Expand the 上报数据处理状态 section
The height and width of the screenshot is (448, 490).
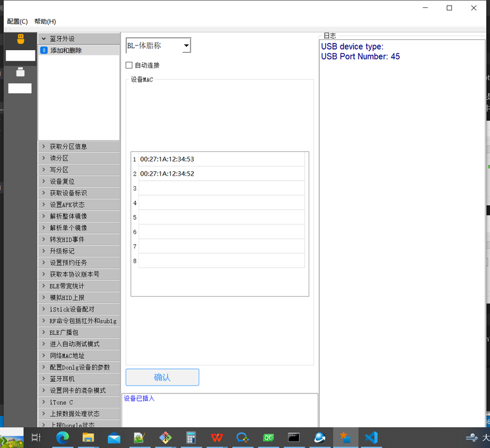(x=79, y=414)
